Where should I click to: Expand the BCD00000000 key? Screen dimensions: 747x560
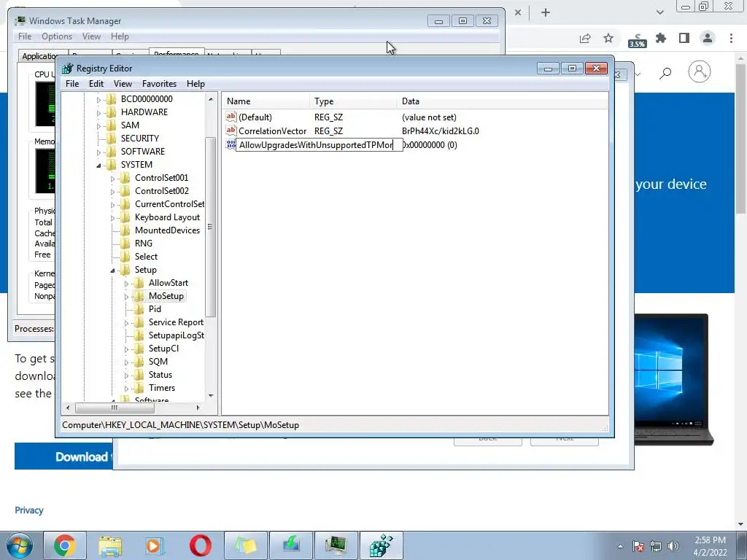point(98,99)
